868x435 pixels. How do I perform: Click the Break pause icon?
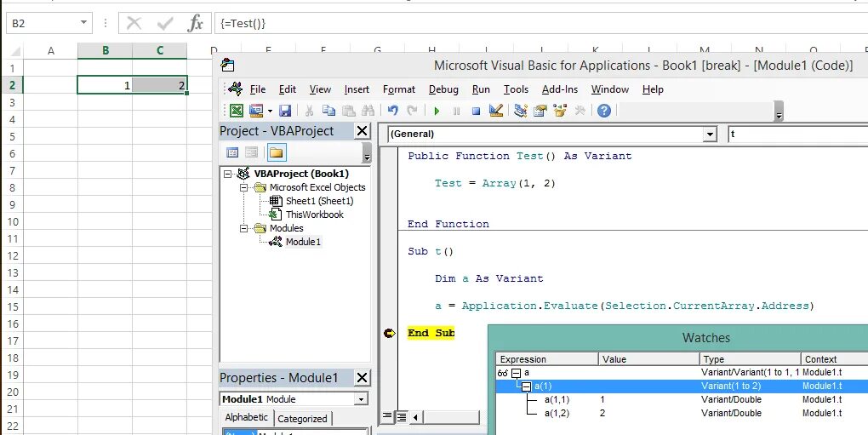click(456, 112)
